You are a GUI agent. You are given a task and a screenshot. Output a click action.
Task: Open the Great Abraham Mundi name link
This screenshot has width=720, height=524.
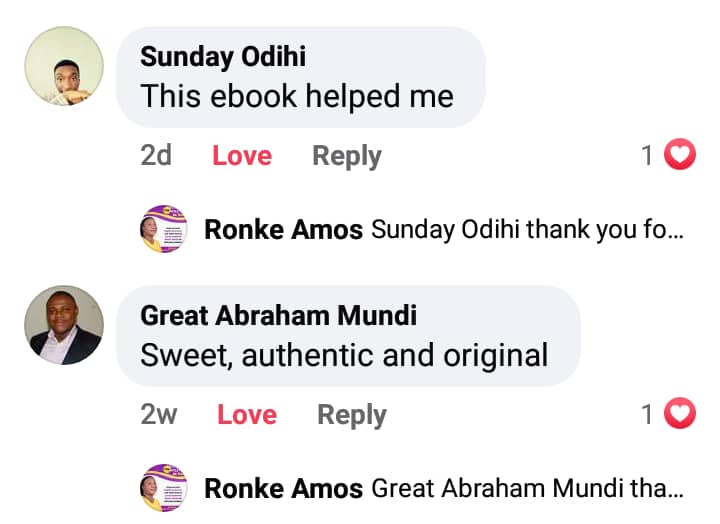(x=278, y=316)
